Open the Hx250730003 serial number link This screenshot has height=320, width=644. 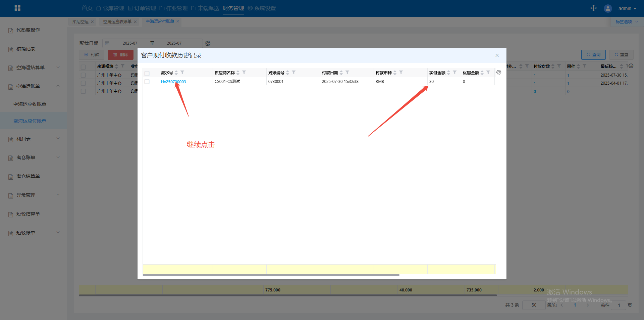(x=173, y=82)
